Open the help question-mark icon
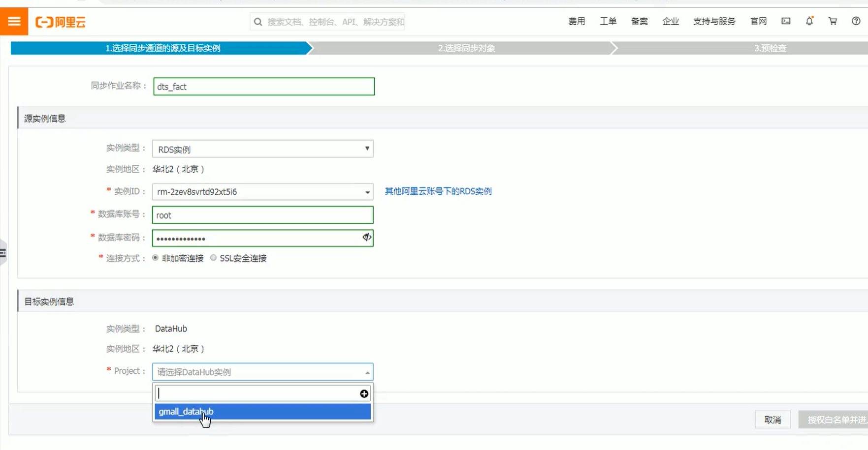The height and width of the screenshot is (450, 868). (x=855, y=21)
